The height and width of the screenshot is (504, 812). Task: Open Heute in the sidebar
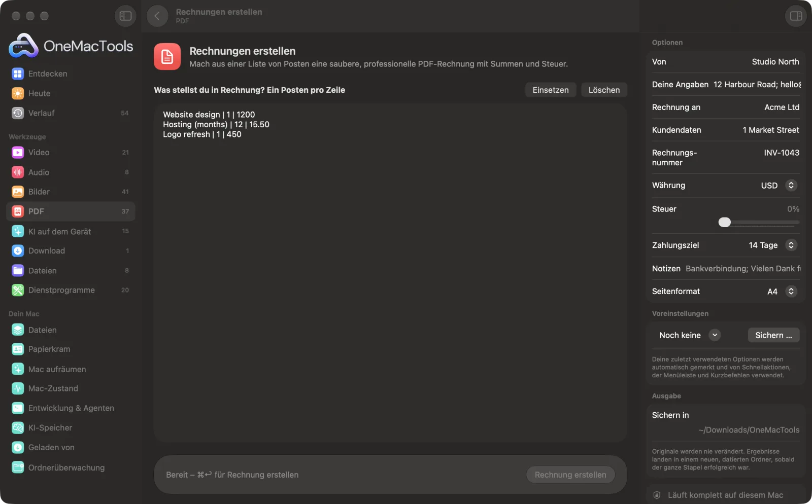(71, 94)
